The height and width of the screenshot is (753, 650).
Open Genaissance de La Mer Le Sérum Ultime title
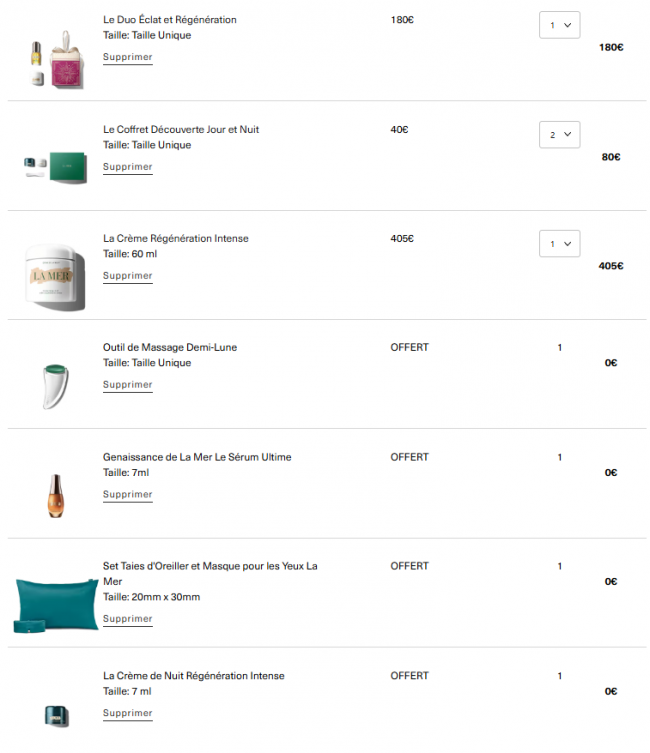(x=197, y=457)
